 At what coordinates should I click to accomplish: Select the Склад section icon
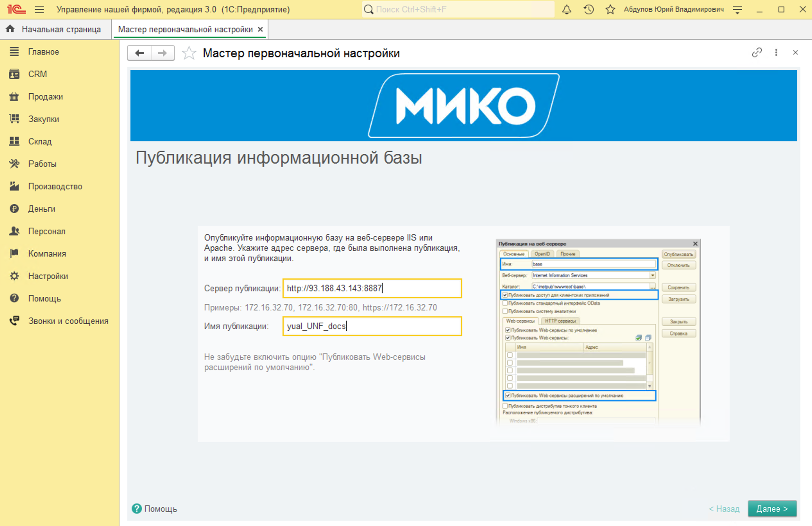(x=14, y=141)
